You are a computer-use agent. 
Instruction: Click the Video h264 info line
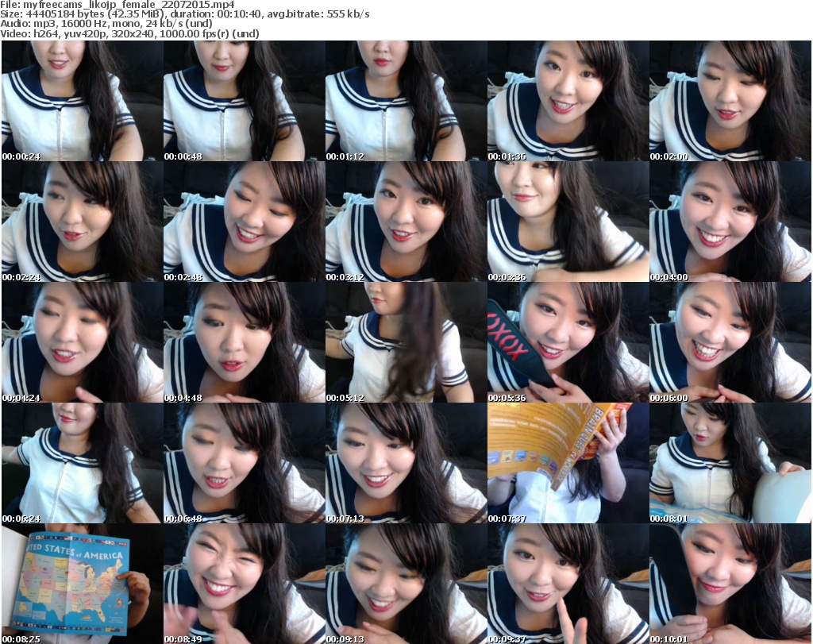click(x=129, y=33)
